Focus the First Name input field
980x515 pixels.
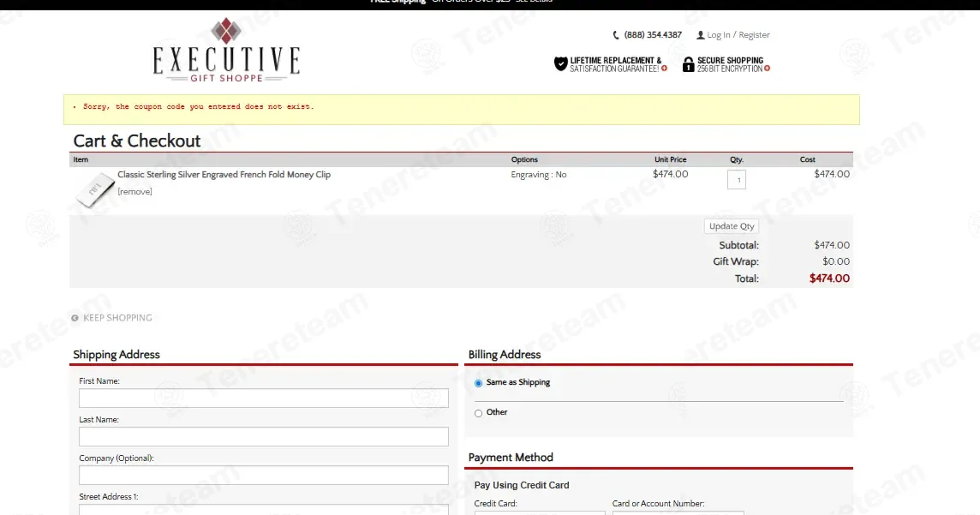264,398
